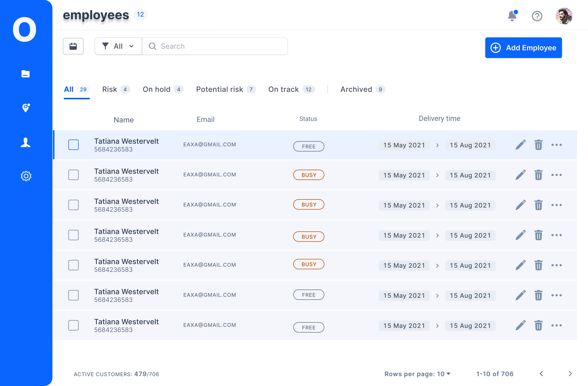Open the folder section in sidebar
Screen dimensions: 588x386
tap(25, 74)
